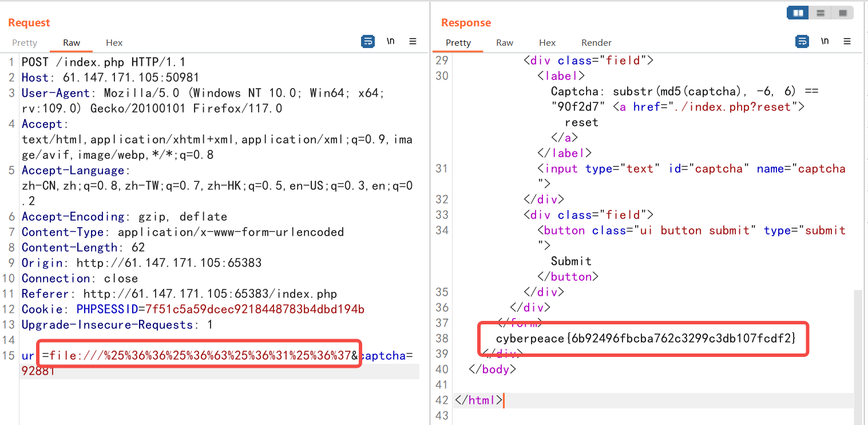The image size is (868, 425).
Task: Toggle word wrap icon in Response panel
Action: 803,41
